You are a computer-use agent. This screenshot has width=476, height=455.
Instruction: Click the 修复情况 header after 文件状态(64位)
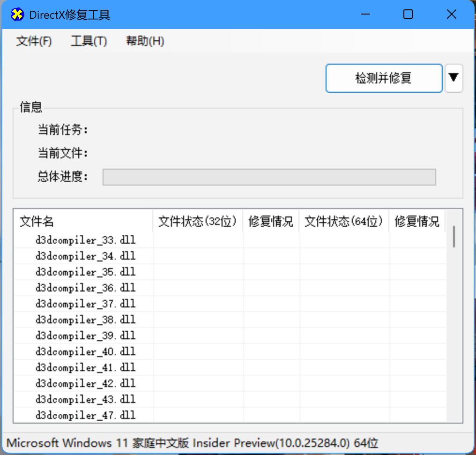417,221
